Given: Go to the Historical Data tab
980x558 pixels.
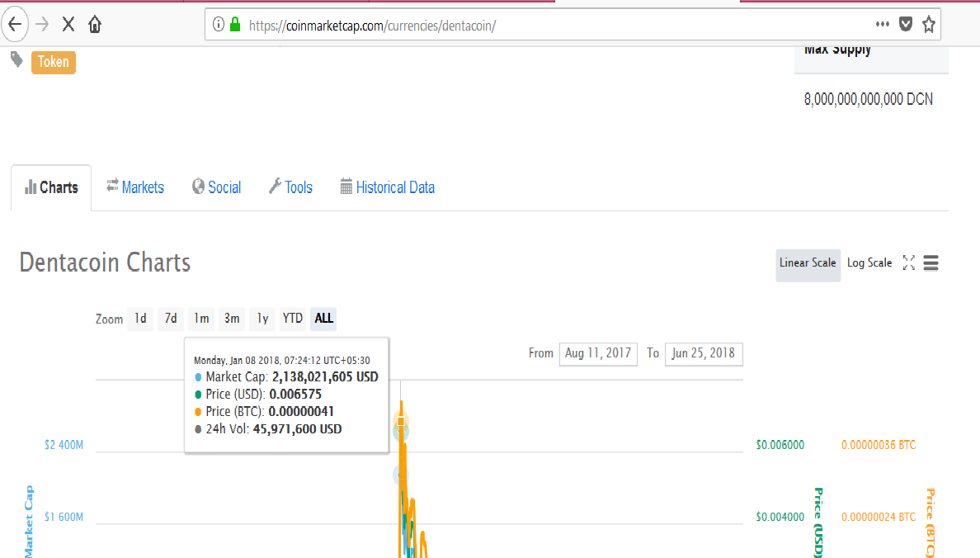Looking at the screenshot, I should click(388, 187).
